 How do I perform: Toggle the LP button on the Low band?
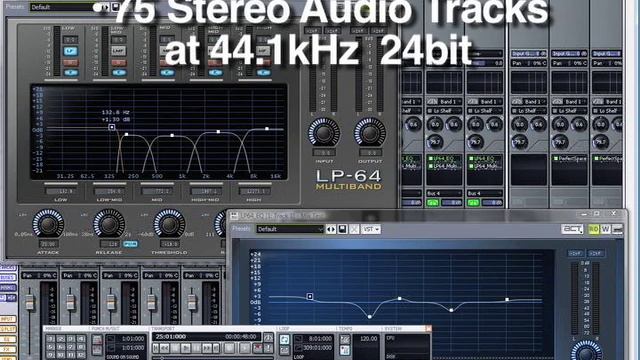[71, 51]
